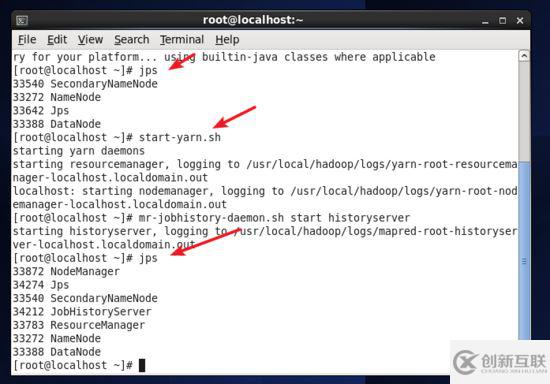550x384 pixels.
Task: Click the 'emanager-localhost.localdomain.out' line
Action: [x=120, y=204]
